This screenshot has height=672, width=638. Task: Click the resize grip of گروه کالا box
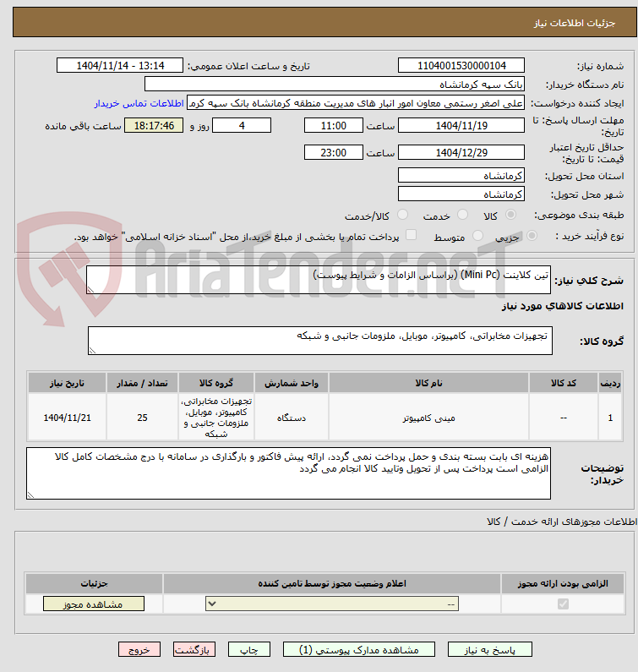(93, 351)
